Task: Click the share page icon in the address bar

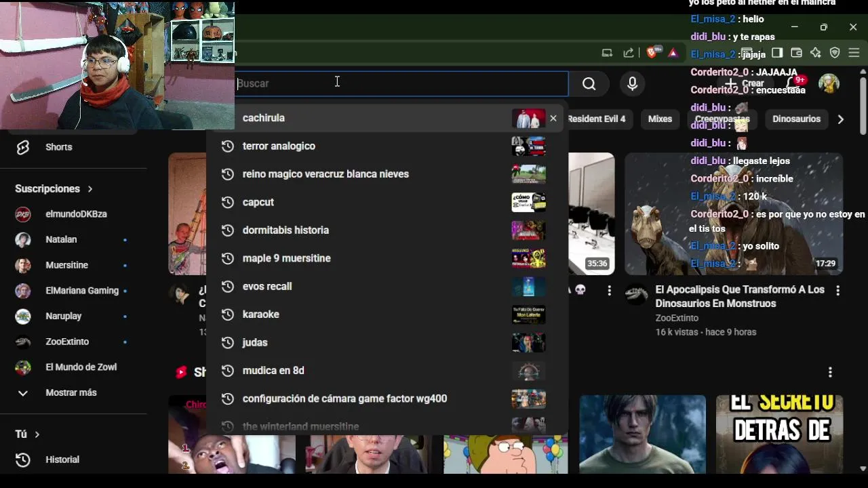Action: coord(629,53)
